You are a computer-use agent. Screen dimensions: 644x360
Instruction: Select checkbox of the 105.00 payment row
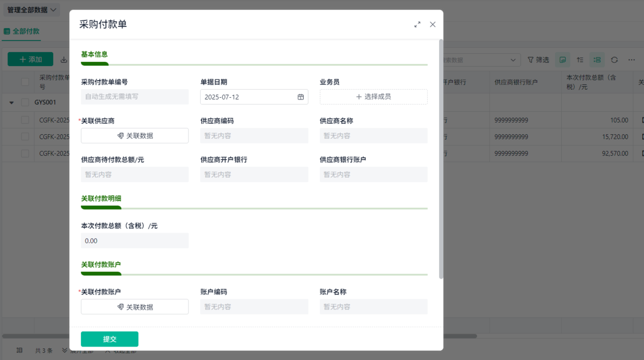[25, 120]
